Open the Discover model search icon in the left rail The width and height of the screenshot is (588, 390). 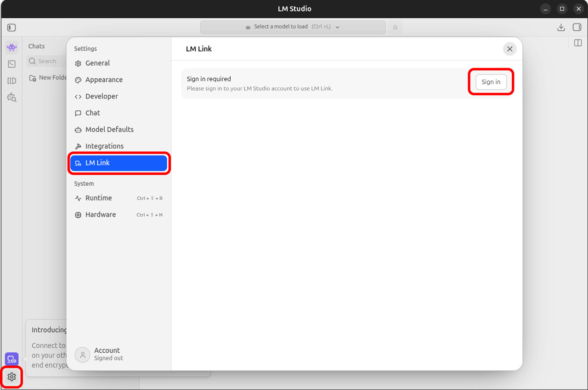pyautogui.click(x=11, y=97)
